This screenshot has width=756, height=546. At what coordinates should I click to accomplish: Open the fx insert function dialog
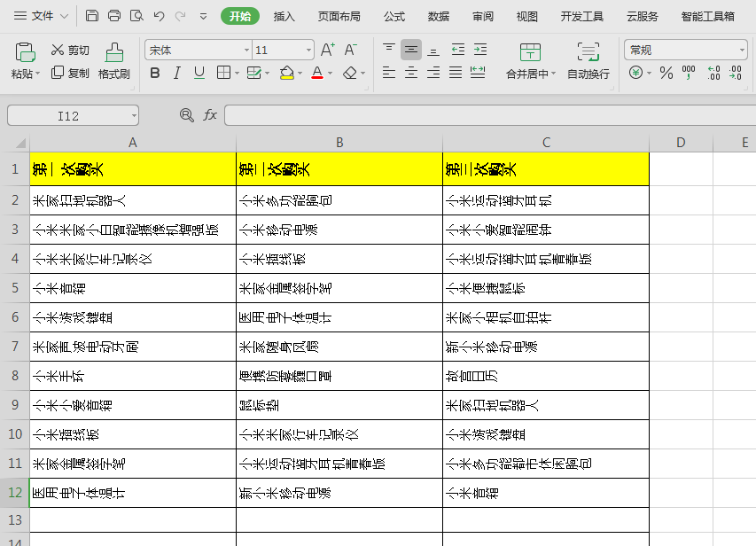pos(210,115)
